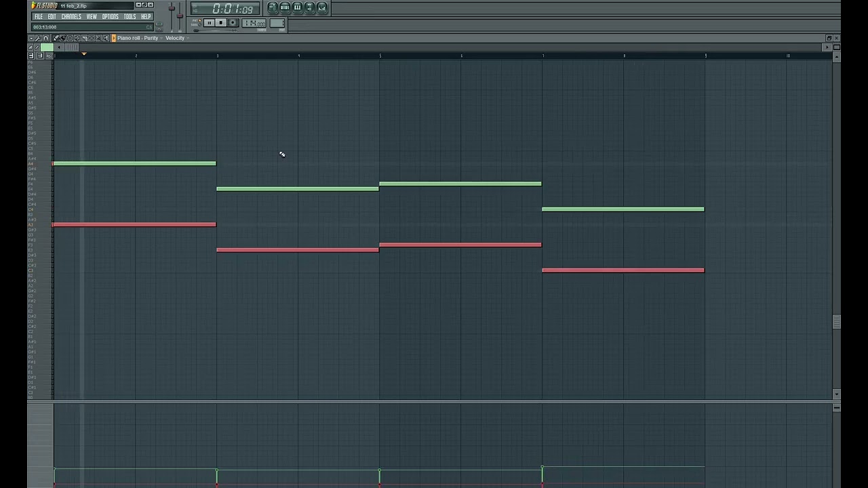Toggle the Abc note labels button
The height and width of the screenshot is (488, 868).
pyautogui.click(x=50, y=56)
